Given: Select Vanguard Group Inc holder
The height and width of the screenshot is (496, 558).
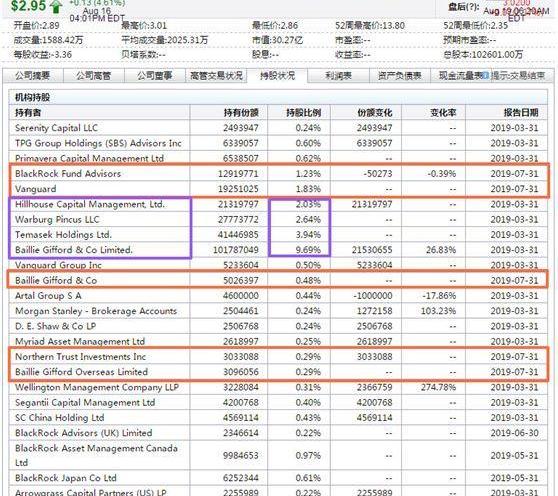Looking at the screenshot, I should click(58, 265).
